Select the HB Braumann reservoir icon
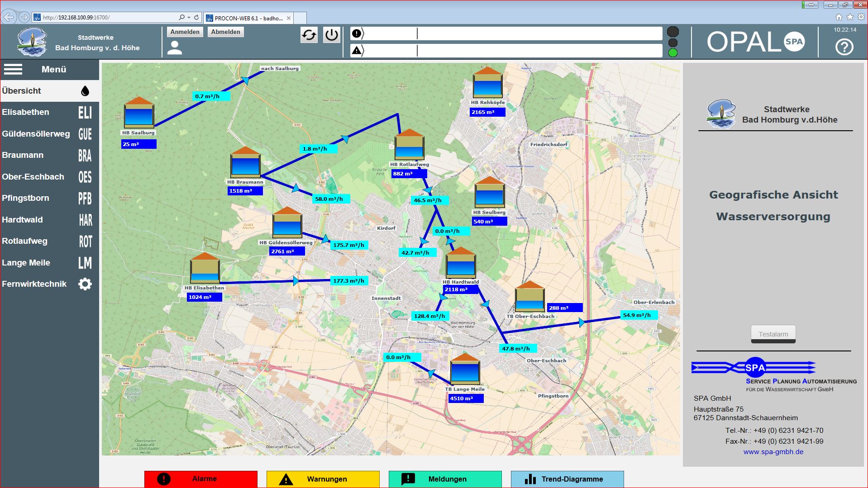The image size is (868, 488). click(245, 161)
